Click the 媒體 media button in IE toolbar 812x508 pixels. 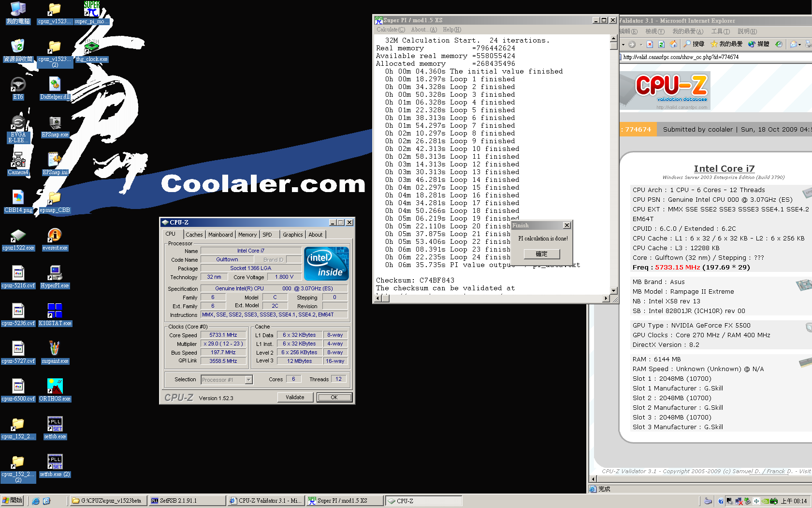pyautogui.click(x=758, y=44)
